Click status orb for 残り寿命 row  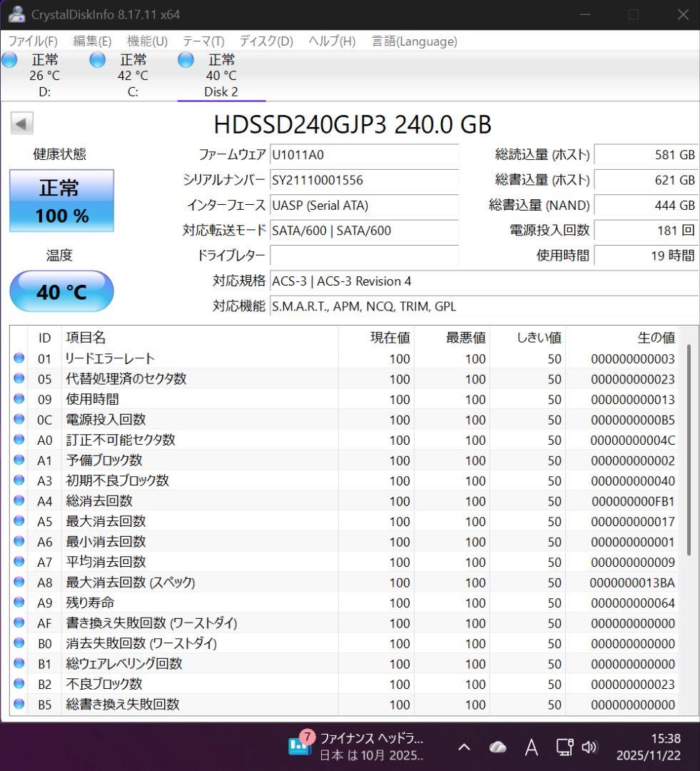[x=19, y=603]
